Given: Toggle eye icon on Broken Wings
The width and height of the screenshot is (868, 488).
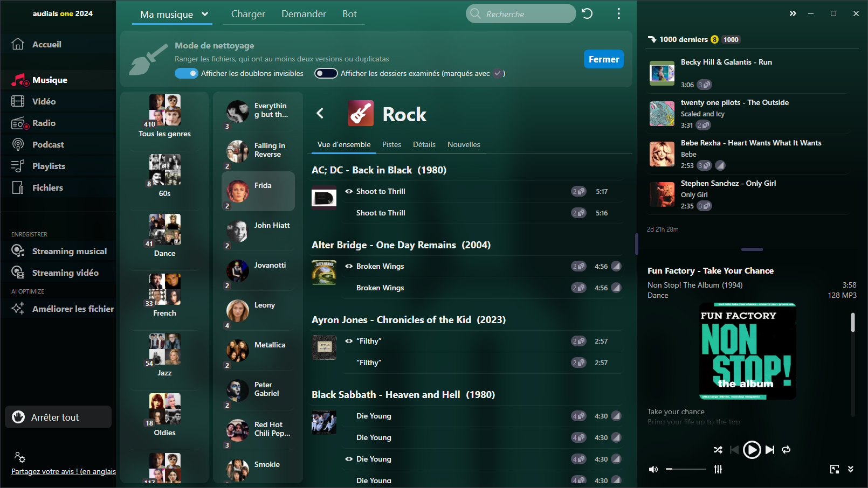Looking at the screenshot, I should (x=349, y=266).
